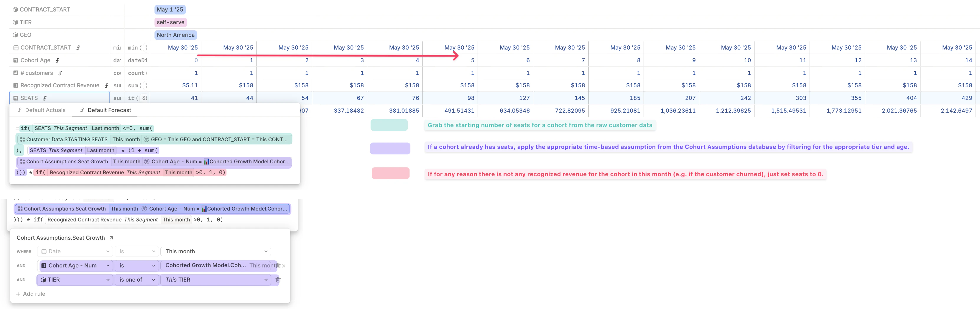Viewport: 980px width, 309px height.
Task: Open Cohort Assumptions.Seat Growth via the arrow icon
Action: click(111, 238)
